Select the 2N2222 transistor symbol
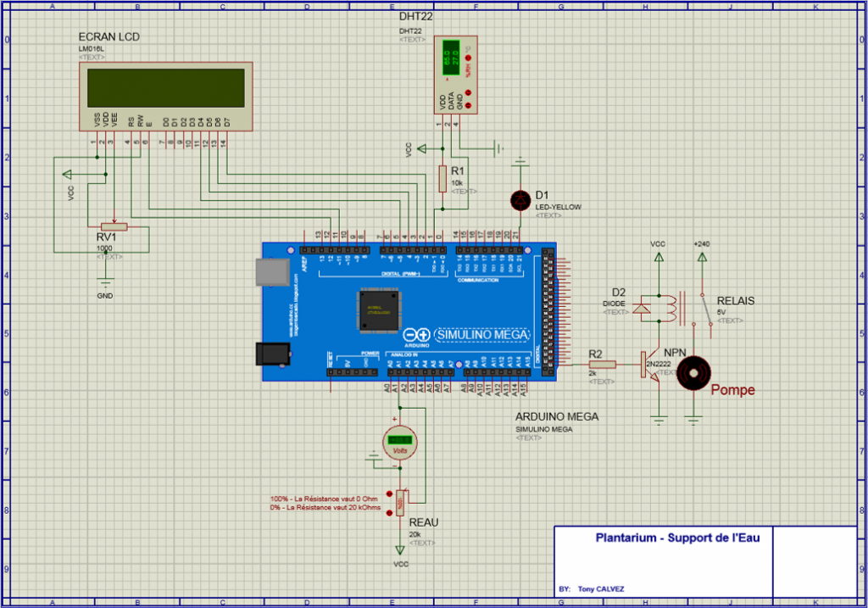 tap(651, 365)
